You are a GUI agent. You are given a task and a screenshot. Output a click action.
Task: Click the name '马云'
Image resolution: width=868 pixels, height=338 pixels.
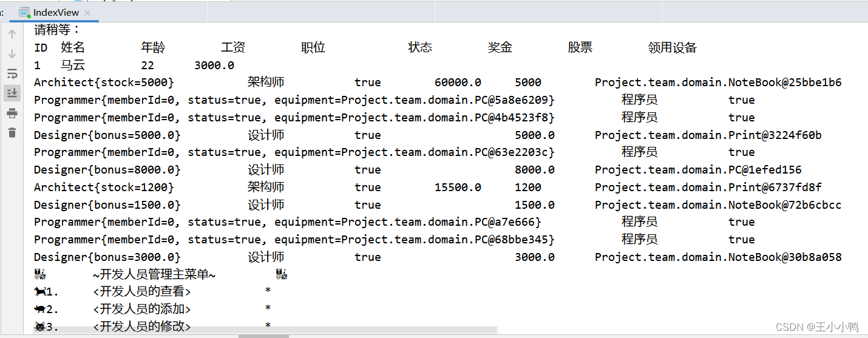point(73,65)
